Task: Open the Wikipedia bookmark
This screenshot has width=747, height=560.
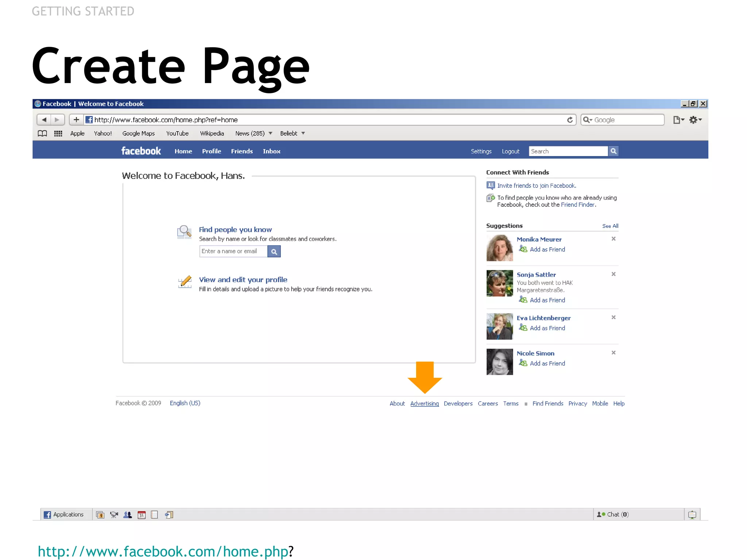Action: point(212,133)
